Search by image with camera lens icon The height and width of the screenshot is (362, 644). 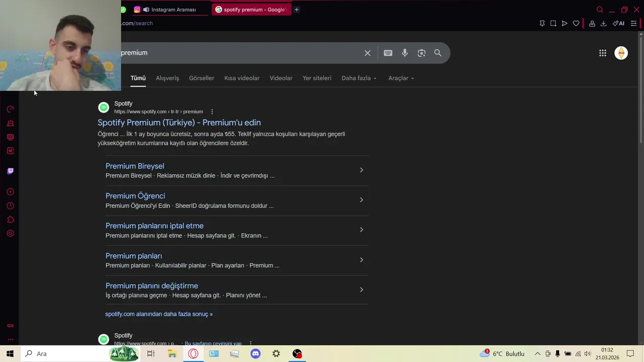tap(422, 53)
